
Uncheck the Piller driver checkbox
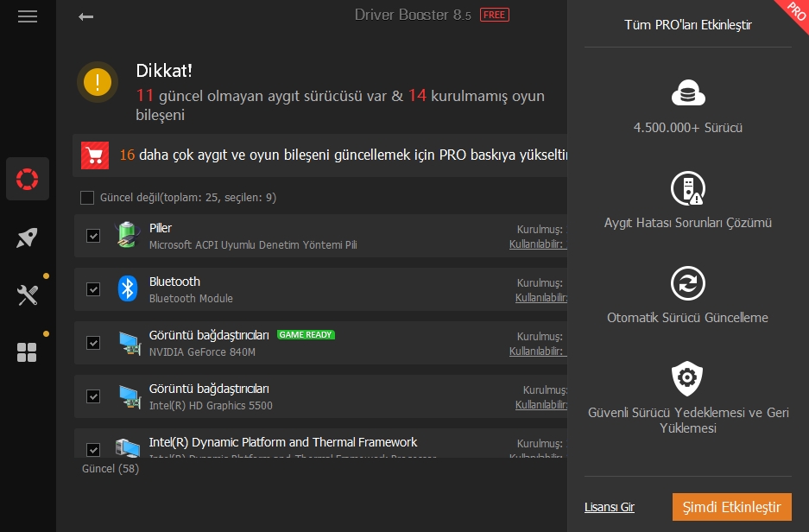[x=93, y=236]
